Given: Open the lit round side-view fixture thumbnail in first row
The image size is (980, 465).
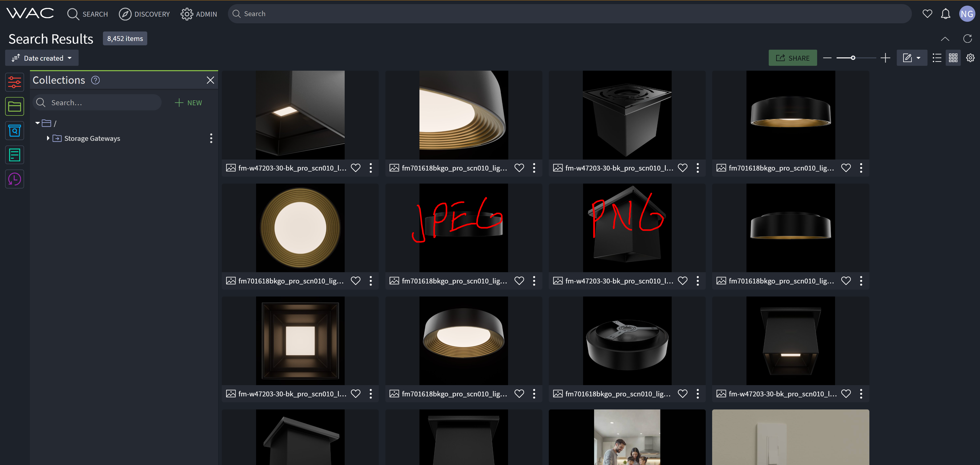Looking at the screenshot, I should 790,115.
